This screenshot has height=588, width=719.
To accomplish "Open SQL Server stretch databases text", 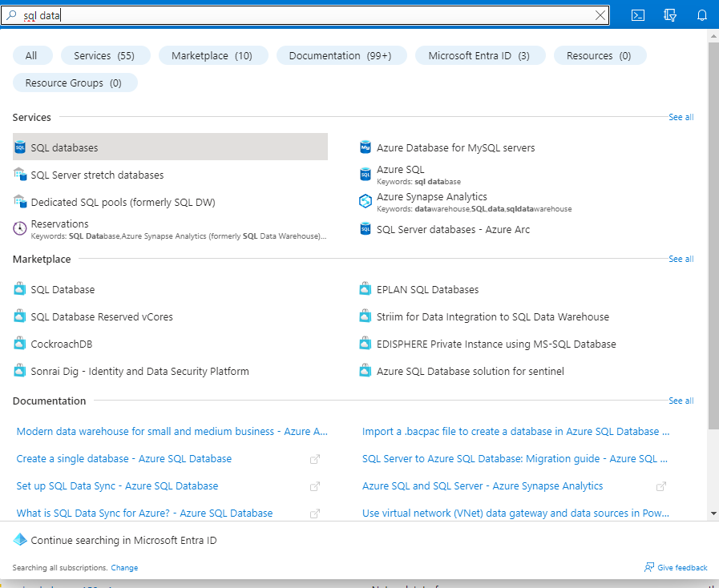I will [x=97, y=175].
